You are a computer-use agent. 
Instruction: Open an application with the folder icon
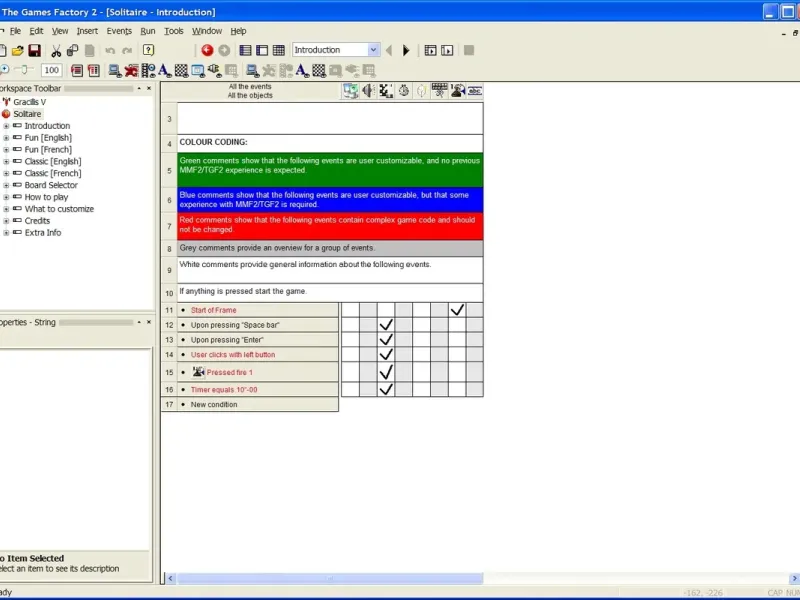18,51
